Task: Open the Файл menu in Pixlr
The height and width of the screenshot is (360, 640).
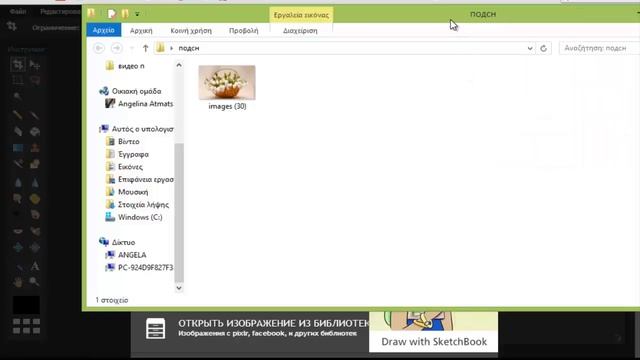Action: (x=18, y=11)
